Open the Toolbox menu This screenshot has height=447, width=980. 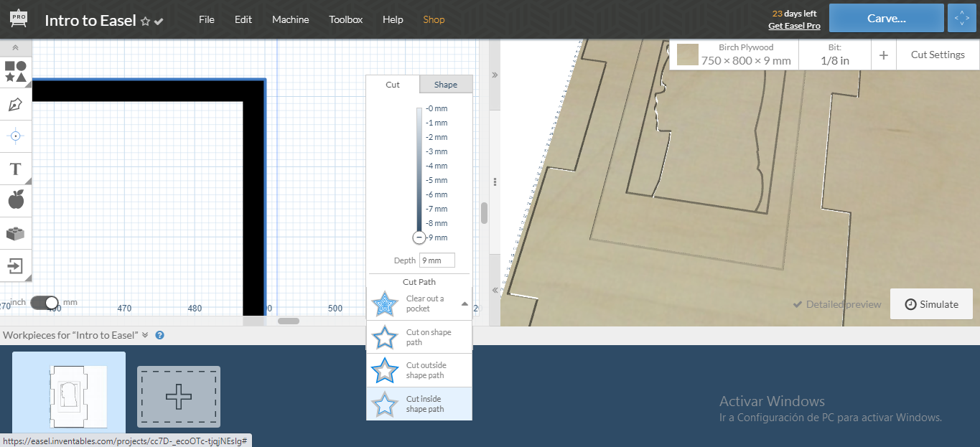coord(346,19)
